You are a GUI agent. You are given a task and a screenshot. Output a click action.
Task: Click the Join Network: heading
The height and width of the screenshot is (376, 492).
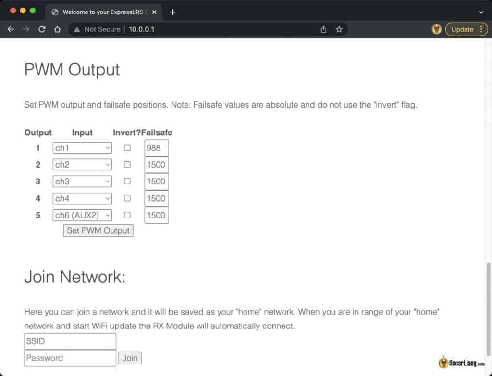75,277
